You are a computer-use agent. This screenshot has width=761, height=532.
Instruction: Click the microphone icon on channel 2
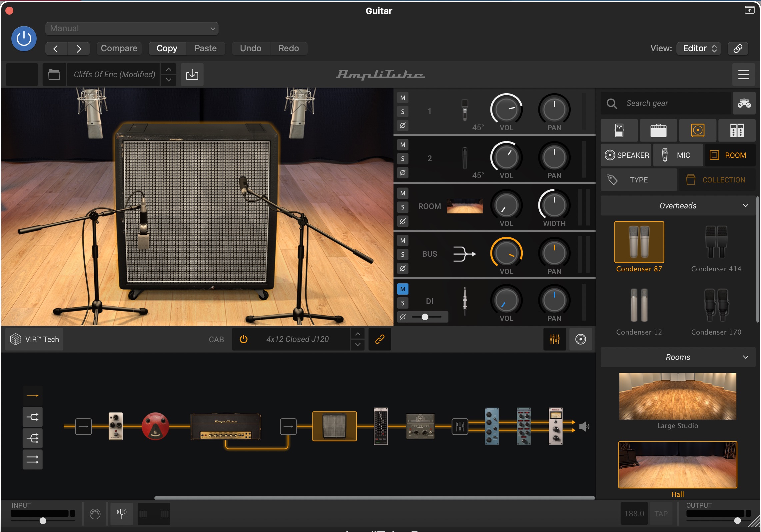point(465,158)
